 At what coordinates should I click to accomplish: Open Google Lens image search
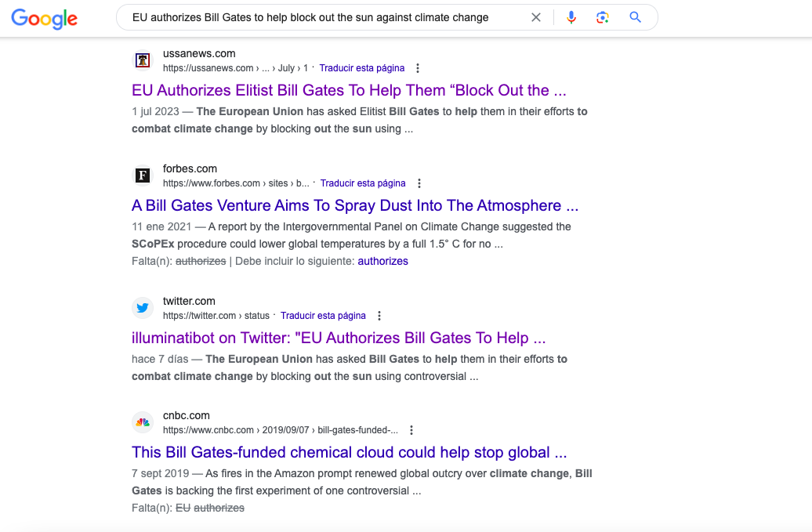(x=602, y=17)
